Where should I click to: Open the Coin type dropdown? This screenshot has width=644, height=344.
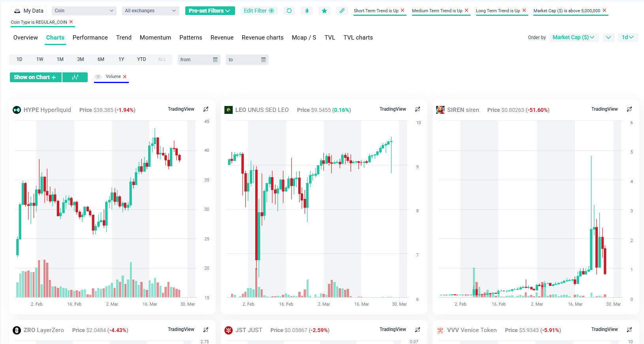click(x=84, y=11)
